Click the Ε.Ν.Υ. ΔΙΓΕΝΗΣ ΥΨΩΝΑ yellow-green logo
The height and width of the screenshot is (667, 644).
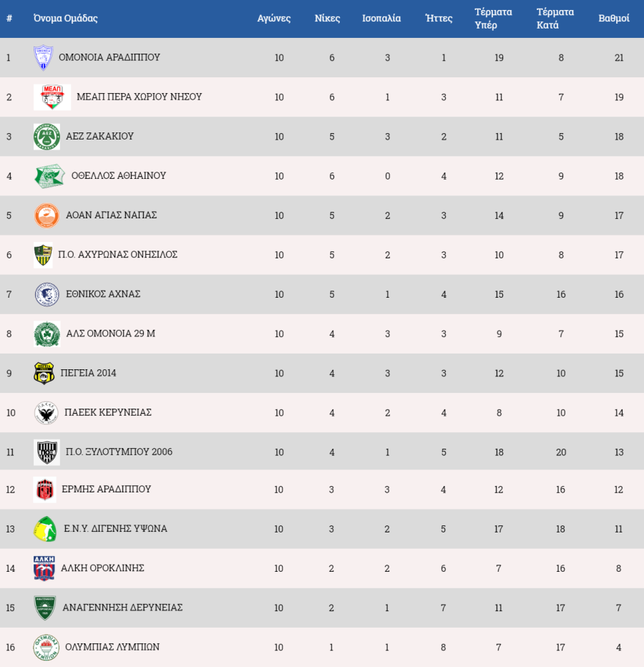click(x=46, y=529)
